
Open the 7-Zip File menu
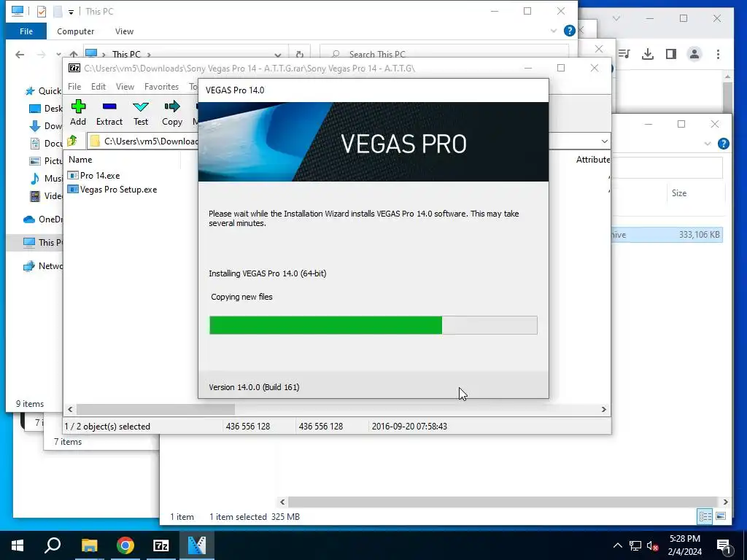click(74, 87)
